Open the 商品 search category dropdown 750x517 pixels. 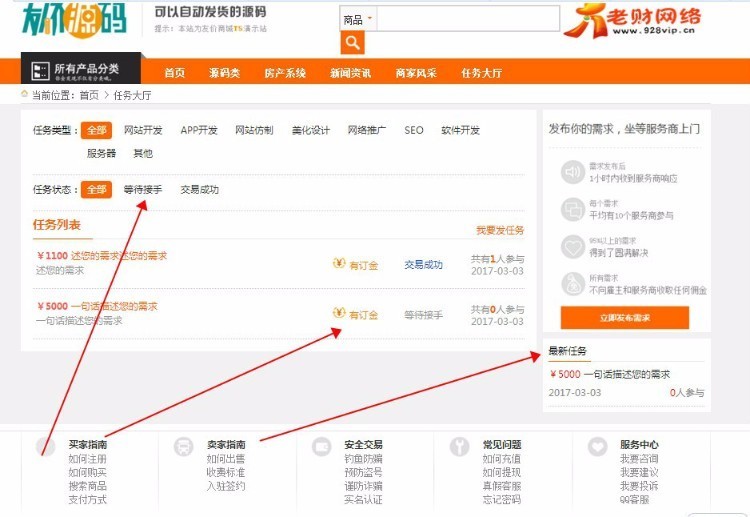(358, 20)
